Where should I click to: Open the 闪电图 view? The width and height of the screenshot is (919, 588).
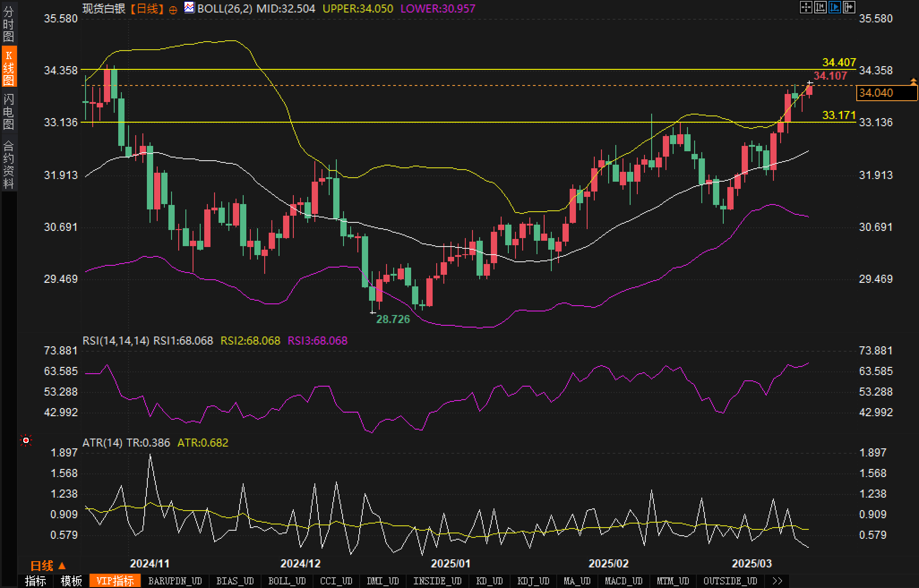click(9, 111)
